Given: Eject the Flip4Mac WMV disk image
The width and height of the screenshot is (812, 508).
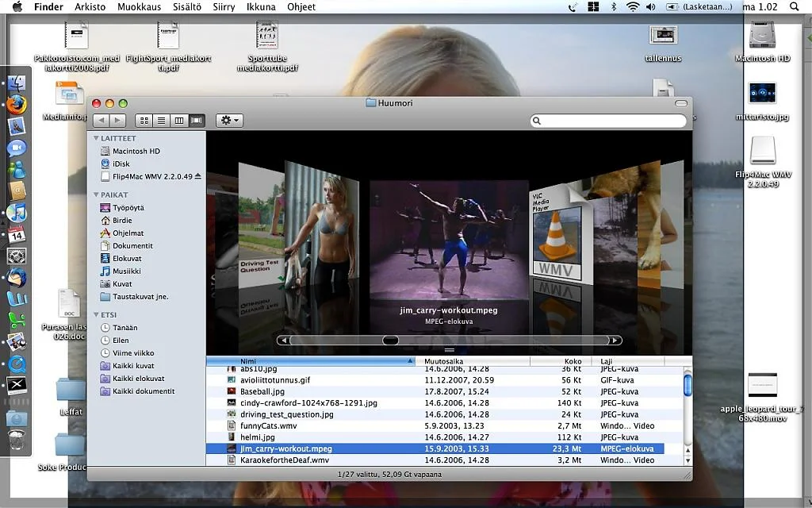Looking at the screenshot, I should (198, 176).
